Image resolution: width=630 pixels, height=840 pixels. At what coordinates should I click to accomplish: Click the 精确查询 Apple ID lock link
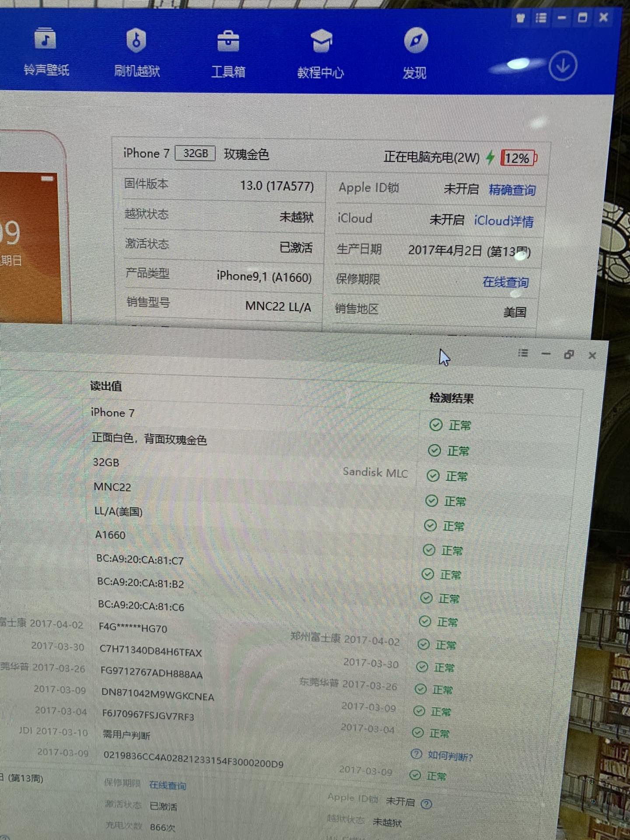tap(512, 190)
